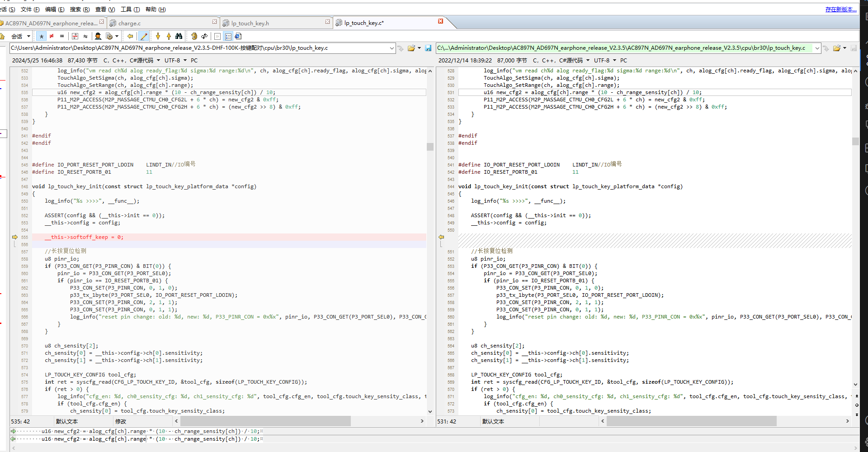Jump to next difference section arrow
This screenshot has width=868, height=452.
click(158, 36)
